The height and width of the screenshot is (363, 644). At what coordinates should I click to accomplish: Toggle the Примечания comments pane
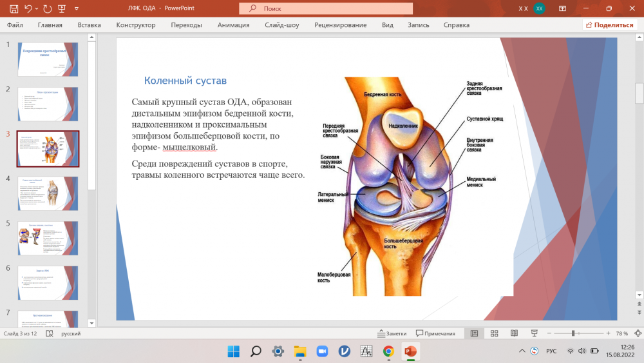click(x=435, y=333)
